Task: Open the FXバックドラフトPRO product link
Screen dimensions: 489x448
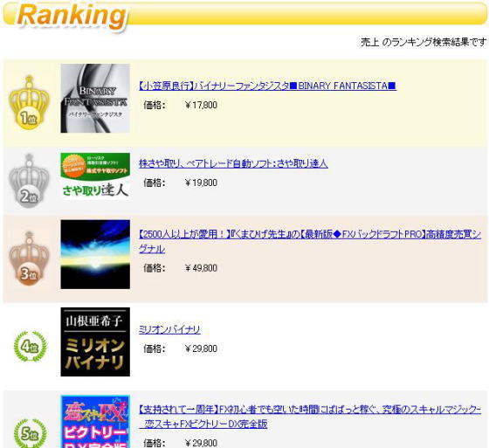Action: click(310, 242)
